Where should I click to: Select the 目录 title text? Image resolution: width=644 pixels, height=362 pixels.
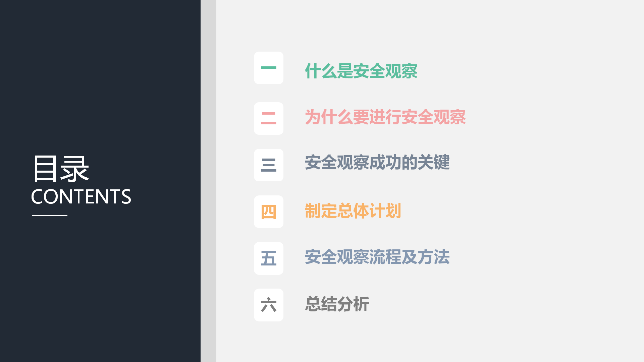click(61, 169)
